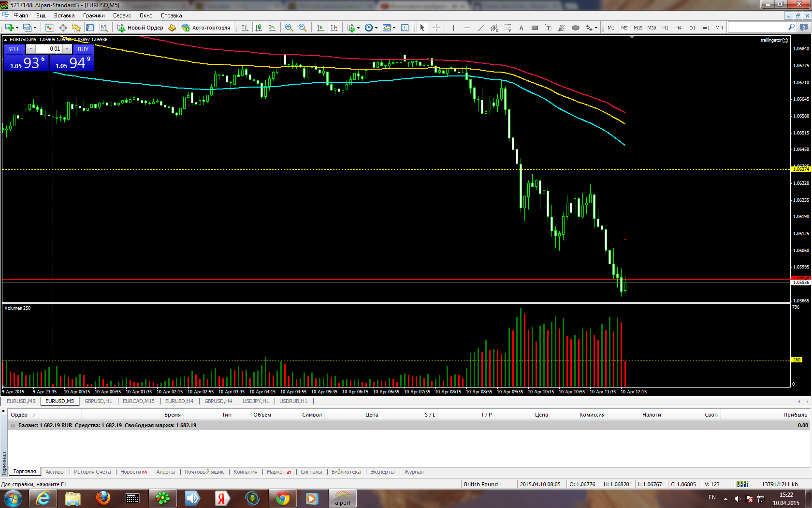812x508 pixels.
Task: Click the BUY button
Action: (83, 49)
